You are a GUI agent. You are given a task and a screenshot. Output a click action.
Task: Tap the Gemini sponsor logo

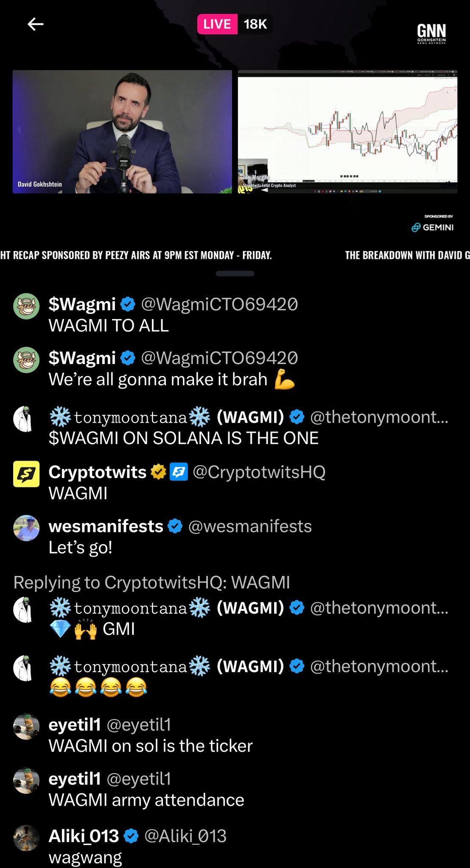point(432,227)
